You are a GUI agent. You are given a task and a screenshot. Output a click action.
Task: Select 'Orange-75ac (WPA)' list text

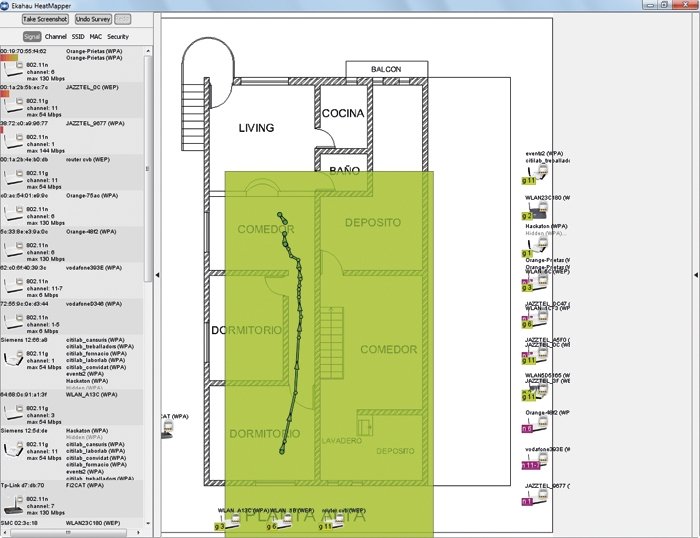92,196
